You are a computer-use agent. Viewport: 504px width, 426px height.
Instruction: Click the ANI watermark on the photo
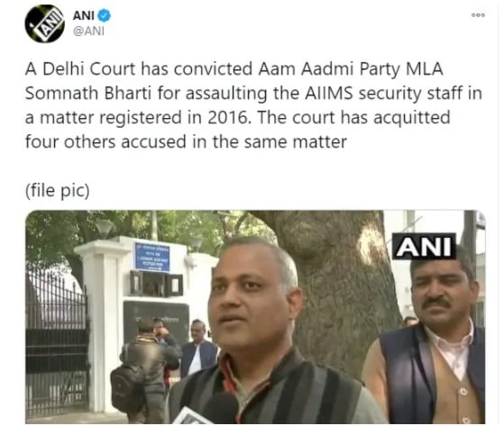[x=424, y=247]
